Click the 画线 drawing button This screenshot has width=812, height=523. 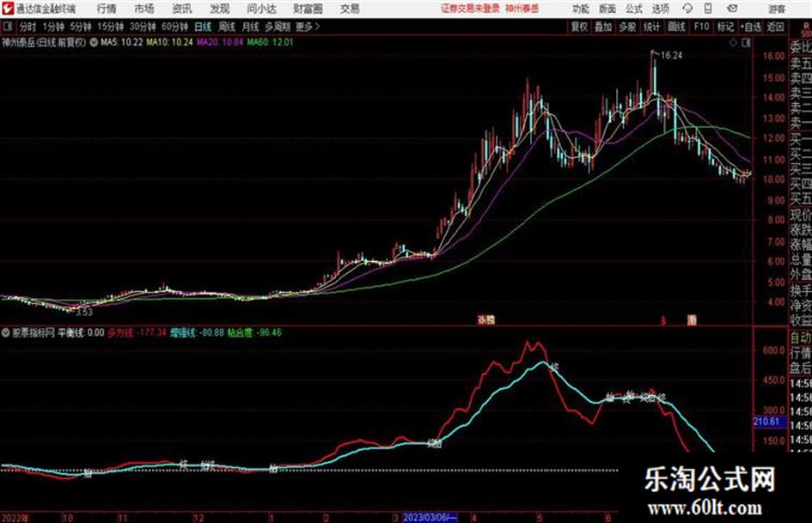676,27
